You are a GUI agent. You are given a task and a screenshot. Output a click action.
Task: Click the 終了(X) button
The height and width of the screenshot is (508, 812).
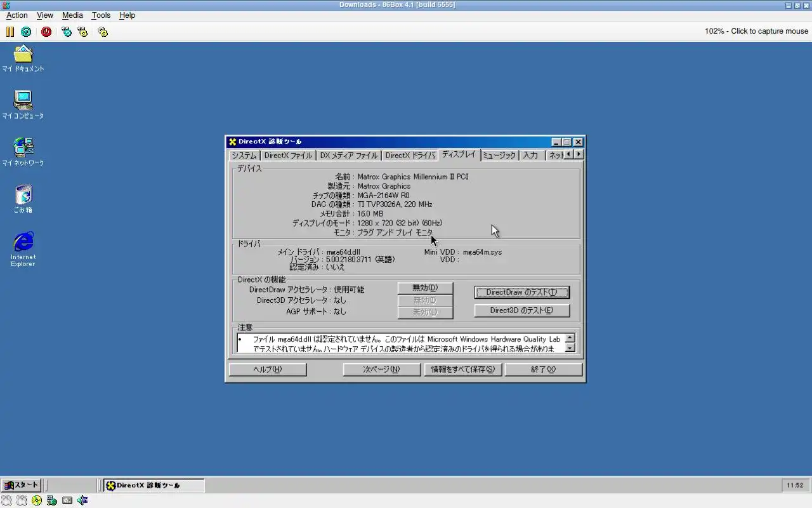(543, 370)
